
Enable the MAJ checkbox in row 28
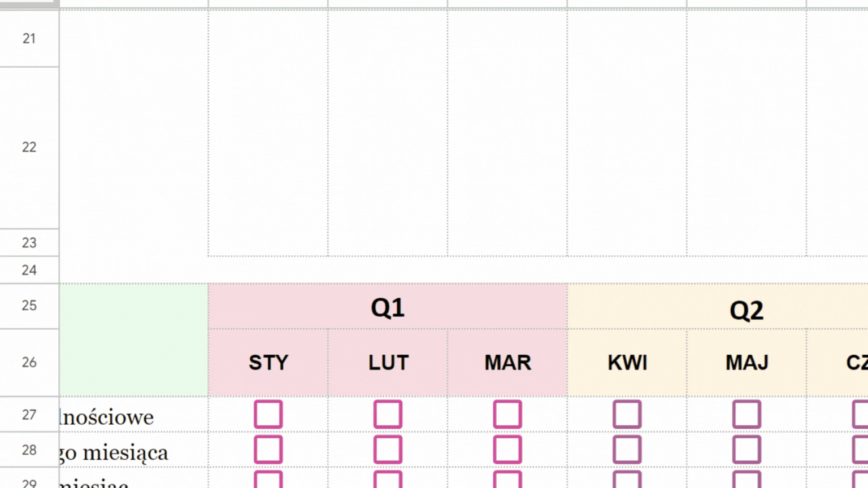coord(747,450)
